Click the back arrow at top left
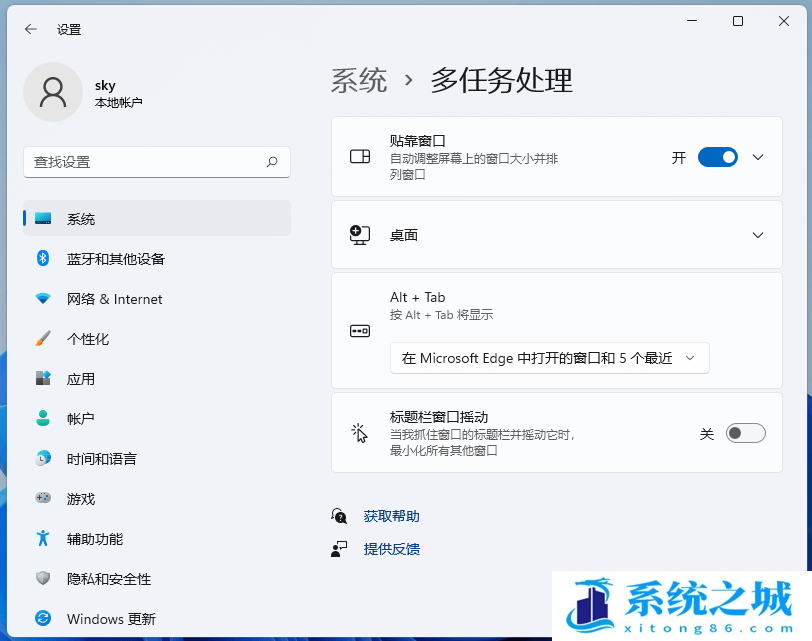This screenshot has height=641, width=812. (28, 29)
